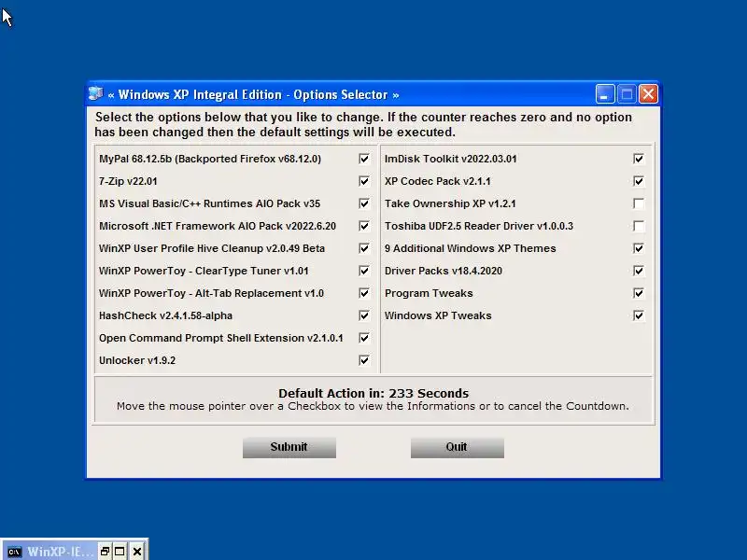Image resolution: width=747 pixels, height=560 pixels.
Task: Enable Toshiba UDF2.5 Reader Driver checkbox
Action: click(639, 226)
